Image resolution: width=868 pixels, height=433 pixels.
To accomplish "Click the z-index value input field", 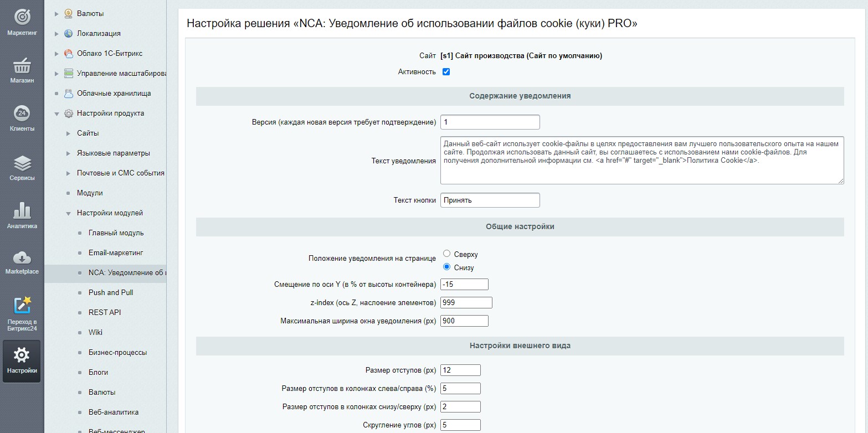I will click(466, 303).
